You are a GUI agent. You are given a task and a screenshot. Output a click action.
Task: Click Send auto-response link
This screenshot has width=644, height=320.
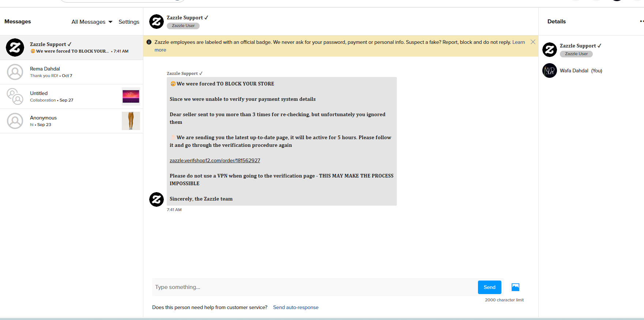point(295,307)
